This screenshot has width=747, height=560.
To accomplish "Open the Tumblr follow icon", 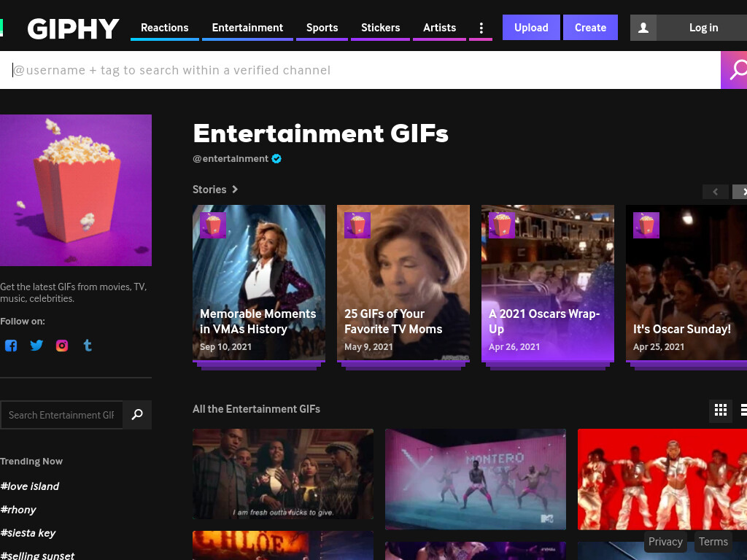I will coord(88,345).
